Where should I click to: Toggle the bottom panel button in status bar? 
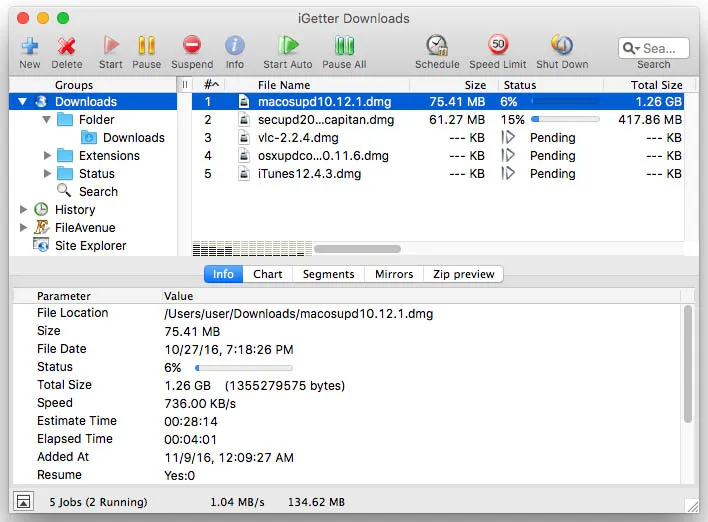coord(23,501)
